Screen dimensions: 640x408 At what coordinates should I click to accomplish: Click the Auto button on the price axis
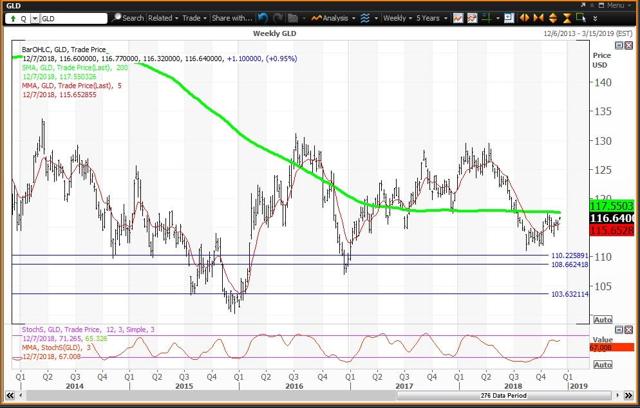603,320
